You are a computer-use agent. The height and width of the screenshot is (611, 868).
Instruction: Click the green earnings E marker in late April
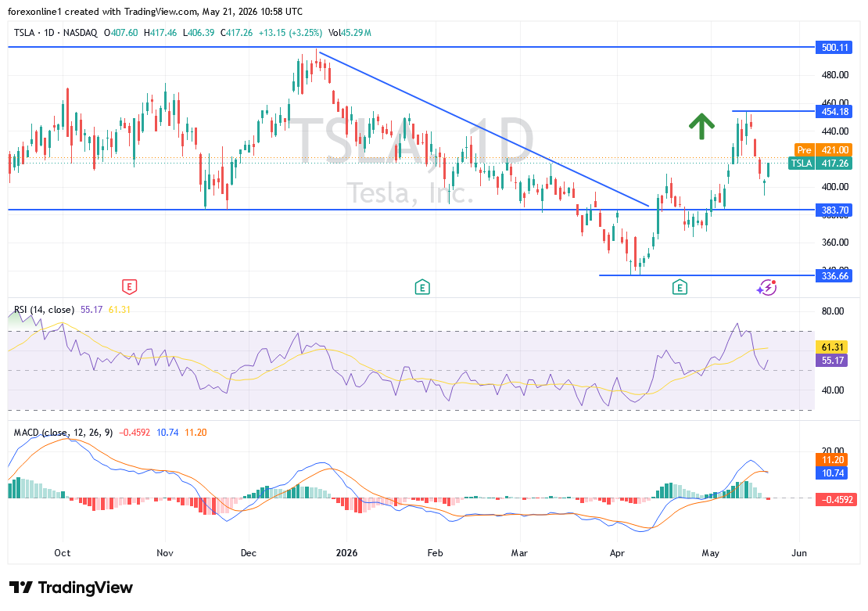(x=680, y=287)
